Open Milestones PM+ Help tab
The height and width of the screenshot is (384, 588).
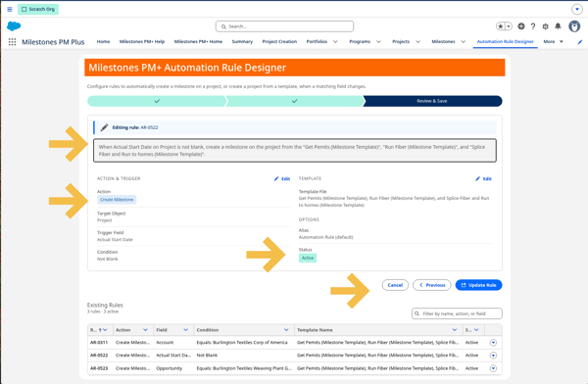coord(142,41)
